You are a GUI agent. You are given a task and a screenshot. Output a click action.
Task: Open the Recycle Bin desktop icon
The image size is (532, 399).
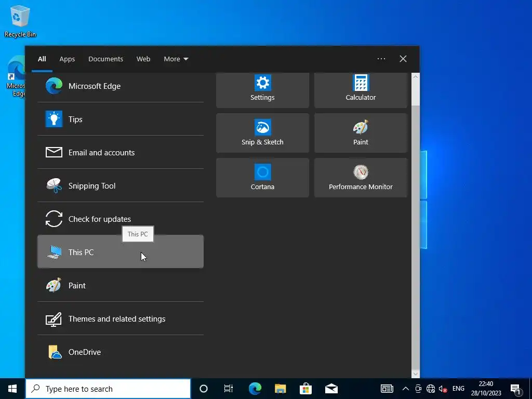[20, 21]
